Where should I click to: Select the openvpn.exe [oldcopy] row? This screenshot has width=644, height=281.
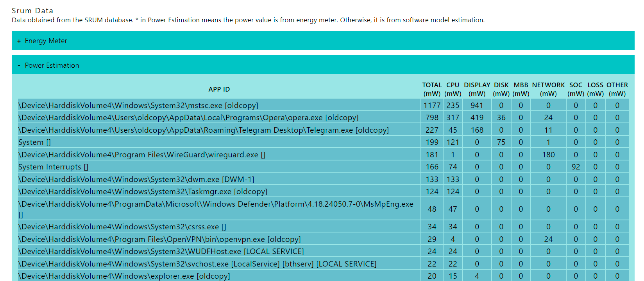(x=324, y=239)
